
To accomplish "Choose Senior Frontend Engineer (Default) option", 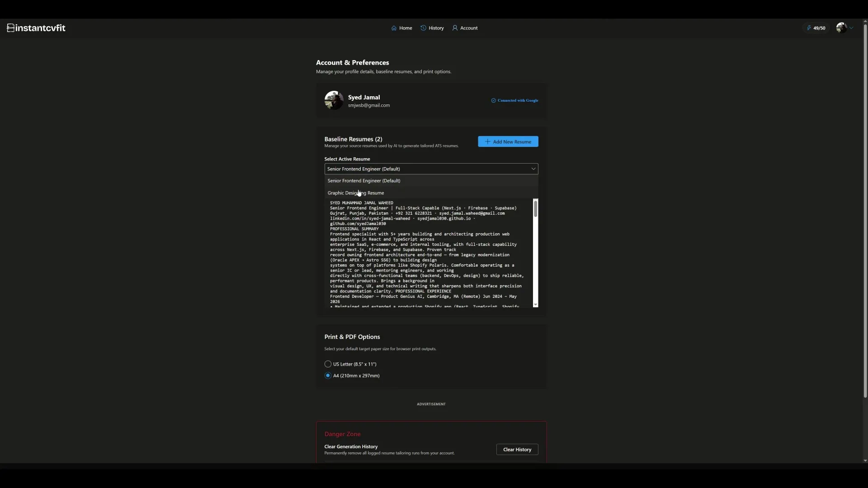I will click(431, 181).
